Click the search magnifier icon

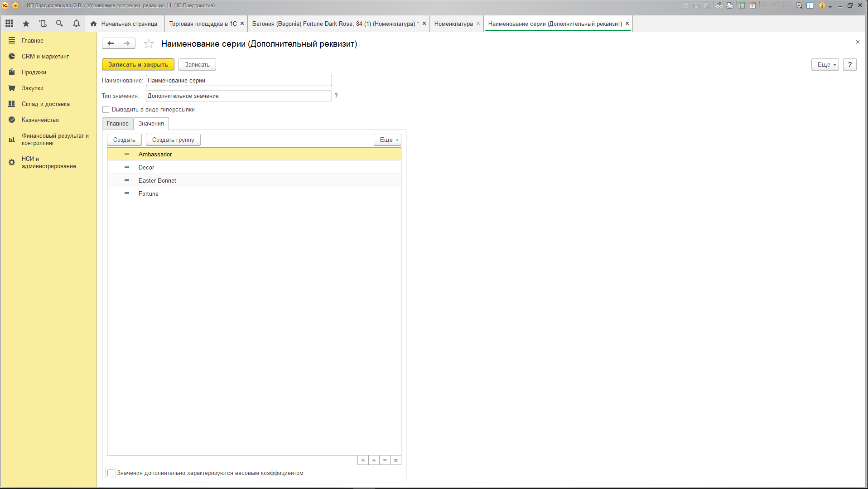pyautogui.click(x=59, y=24)
